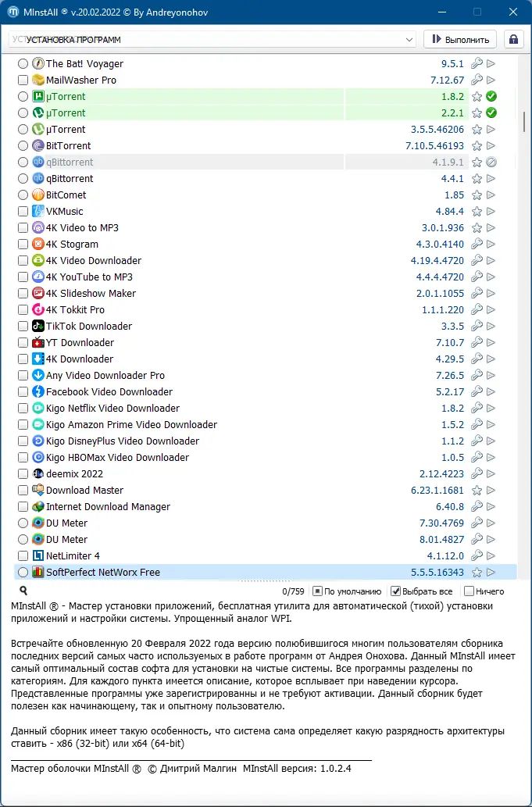Click the TikTok Downloader app icon
The height and width of the screenshot is (807, 532).
[38, 327]
